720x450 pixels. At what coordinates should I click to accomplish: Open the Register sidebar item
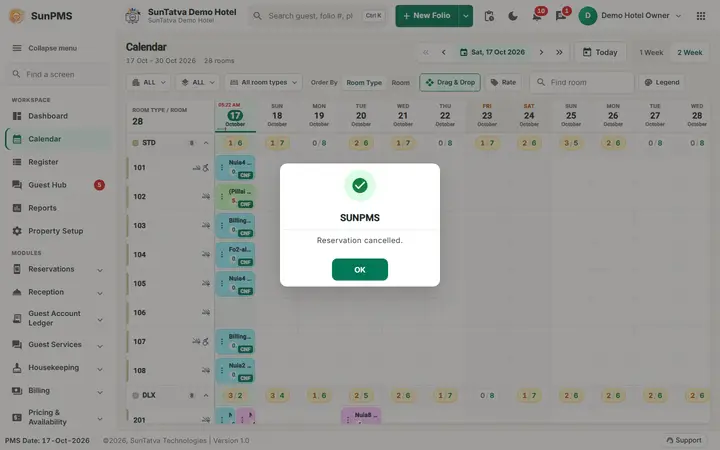pyautogui.click(x=58, y=162)
